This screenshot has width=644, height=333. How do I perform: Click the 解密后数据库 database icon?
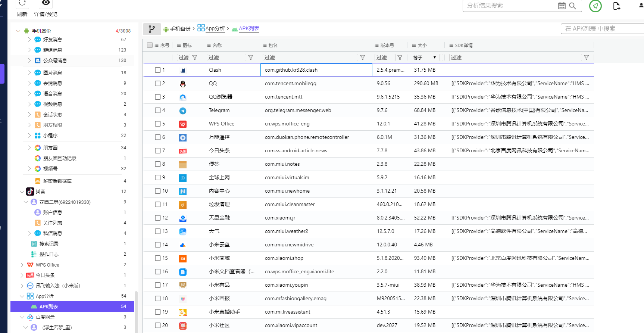pyautogui.click(x=38, y=181)
